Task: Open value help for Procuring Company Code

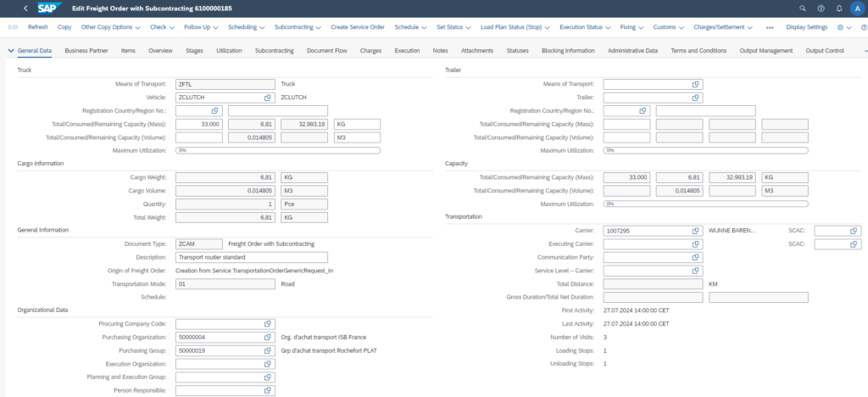Action: coord(268,324)
